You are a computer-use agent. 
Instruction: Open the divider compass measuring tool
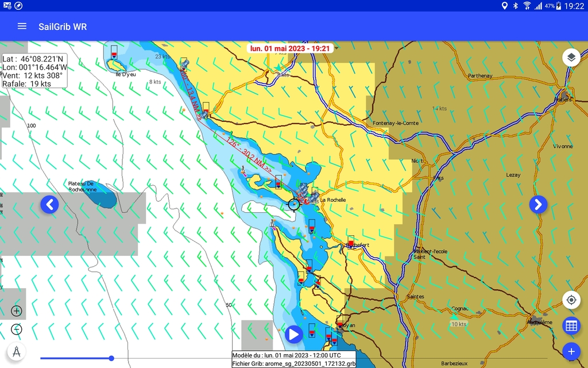click(17, 352)
